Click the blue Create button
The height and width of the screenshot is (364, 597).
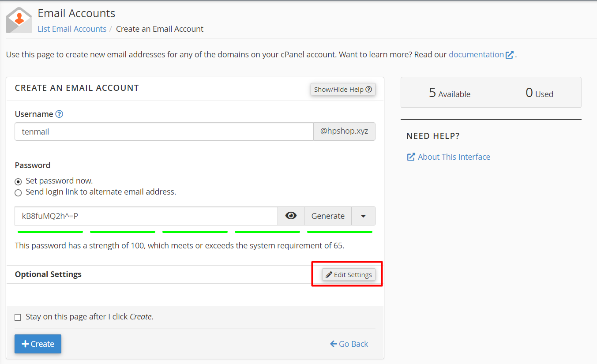(x=38, y=344)
